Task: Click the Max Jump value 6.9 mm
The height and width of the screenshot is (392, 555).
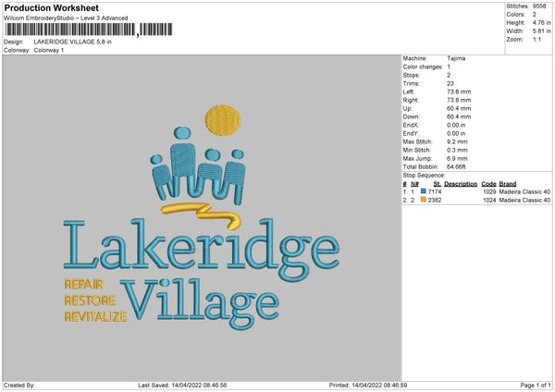Action: point(457,158)
